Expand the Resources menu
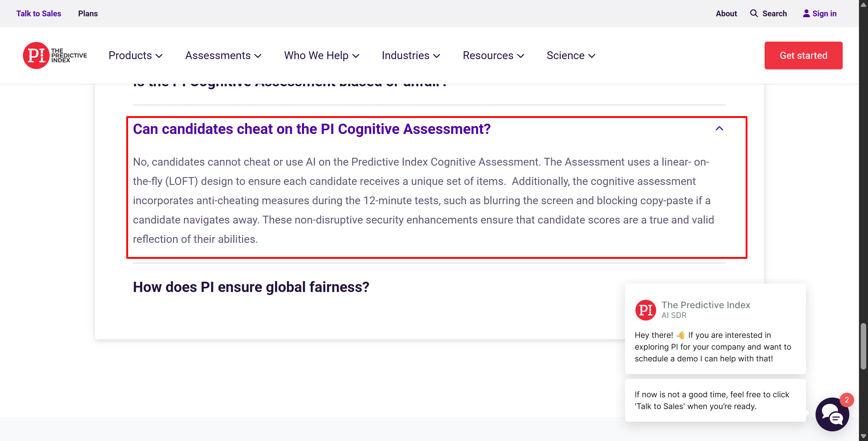The image size is (868, 441). point(493,55)
